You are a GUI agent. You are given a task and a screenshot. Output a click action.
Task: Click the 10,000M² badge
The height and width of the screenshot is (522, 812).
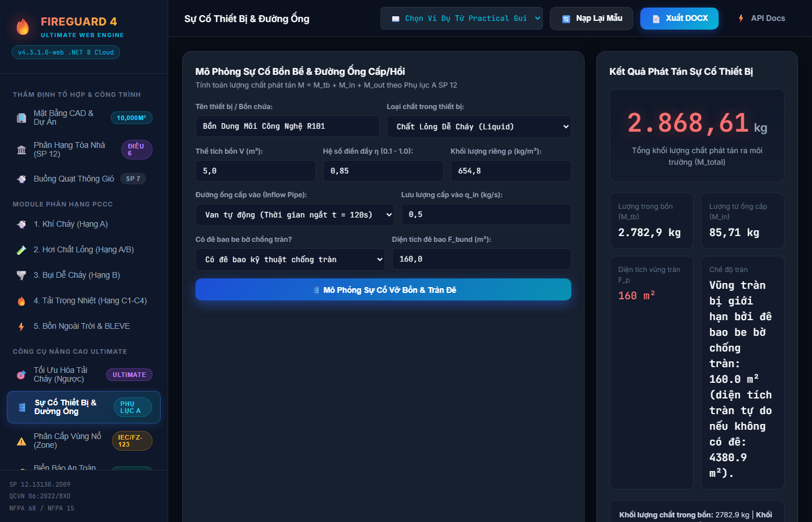(132, 118)
